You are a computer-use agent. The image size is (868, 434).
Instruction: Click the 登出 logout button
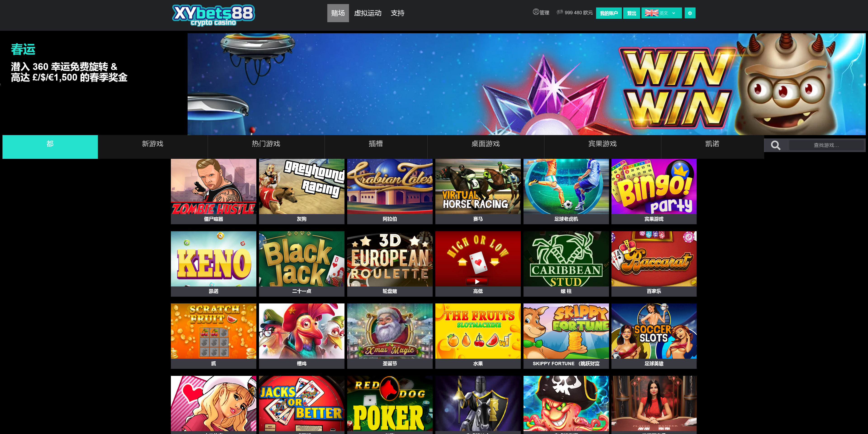(x=632, y=13)
